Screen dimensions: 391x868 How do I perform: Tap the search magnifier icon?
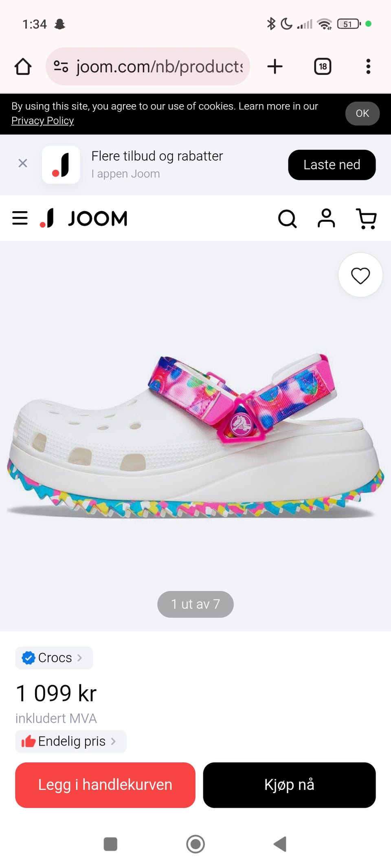pyautogui.click(x=287, y=219)
